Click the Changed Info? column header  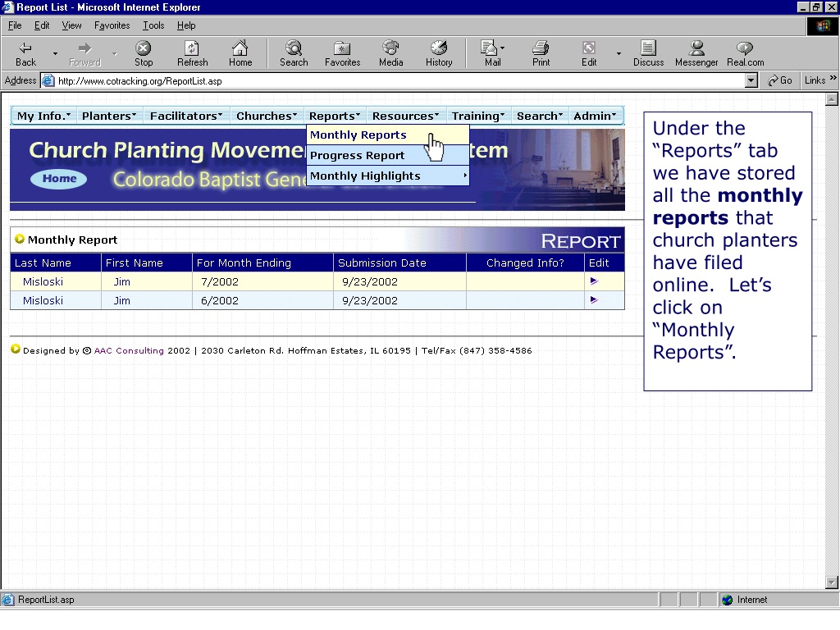point(525,262)
